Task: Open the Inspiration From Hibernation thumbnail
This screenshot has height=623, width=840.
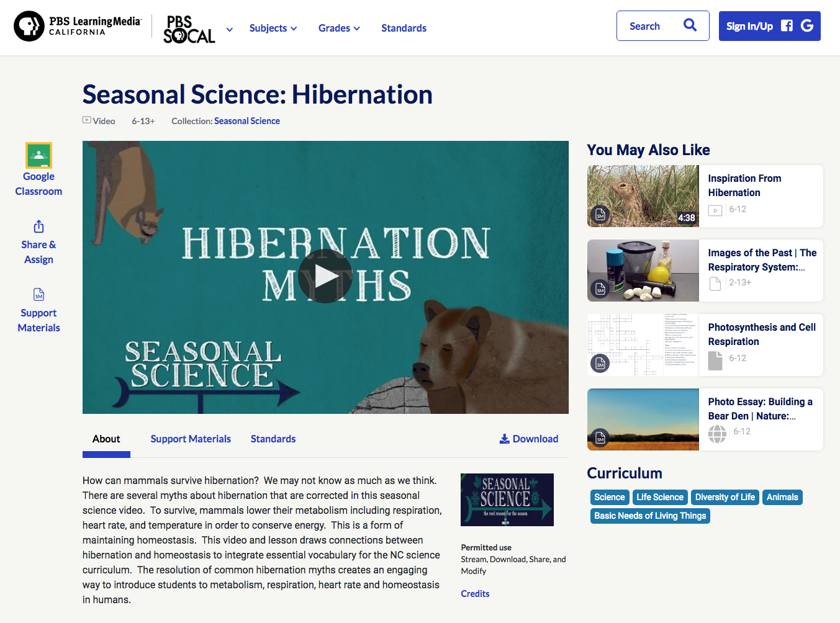Action: click(643, 196)
